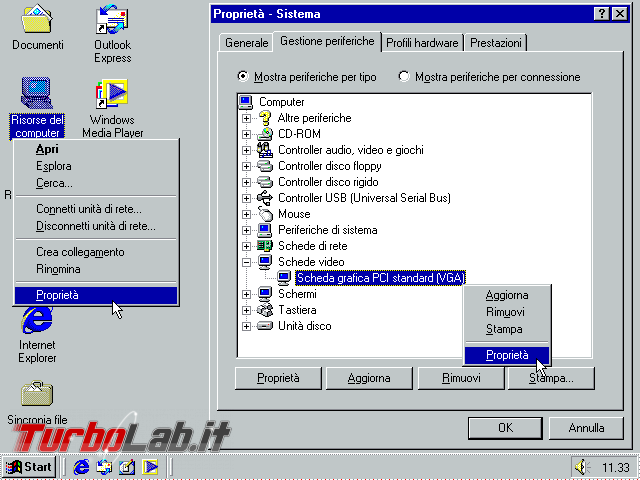Expand the Unità disco tree node

(246, 326)
